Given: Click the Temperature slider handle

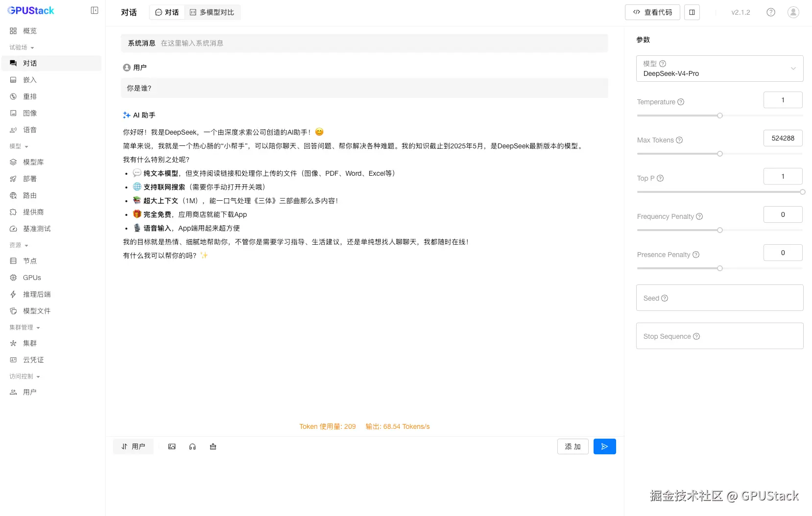Looking at the screenshot, I should pos(720,116).
